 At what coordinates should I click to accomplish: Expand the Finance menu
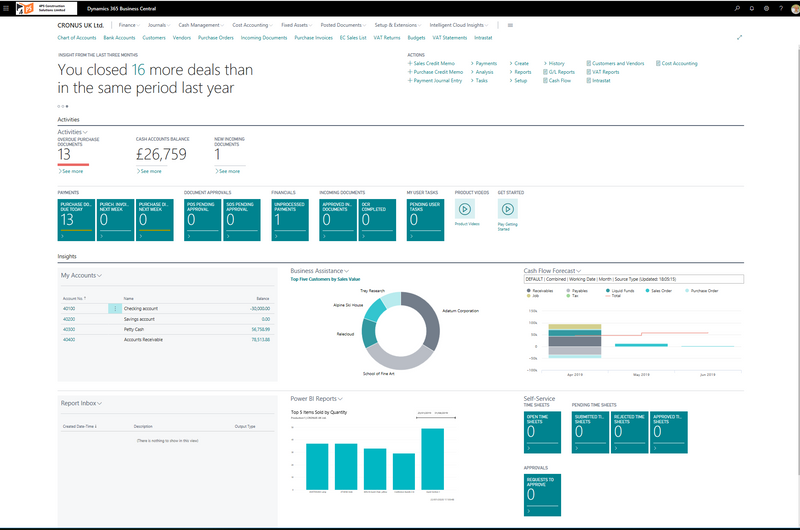click(129, 25)
